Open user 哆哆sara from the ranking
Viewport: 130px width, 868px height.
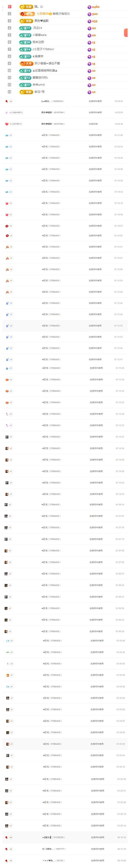click(x=40, y=35)
